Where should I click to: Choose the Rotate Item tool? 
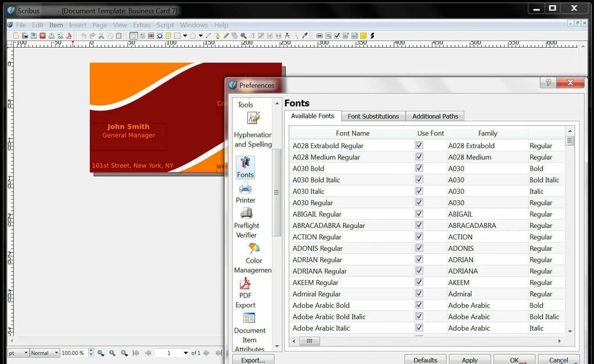pos(233,36)
